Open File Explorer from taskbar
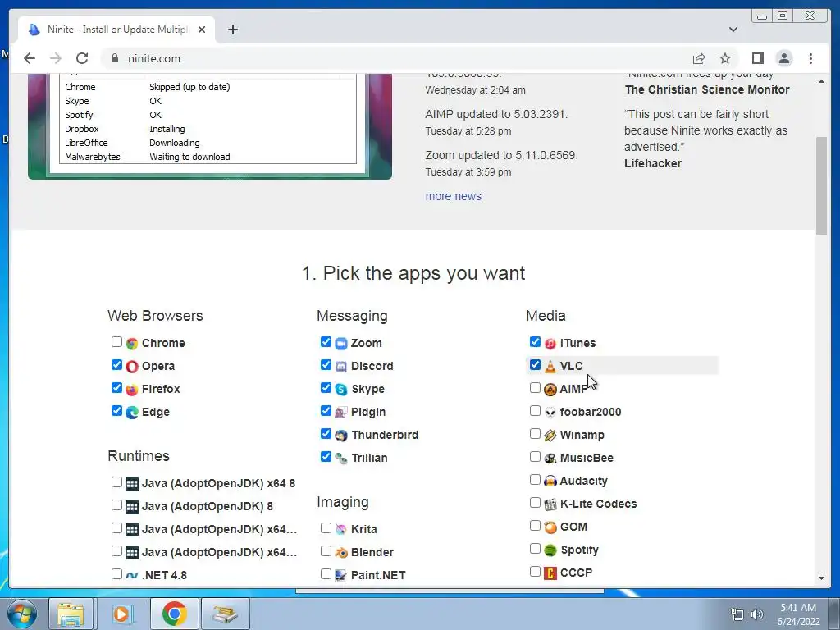The height and width of the screenshot is (630, 840). coord(71,614)
